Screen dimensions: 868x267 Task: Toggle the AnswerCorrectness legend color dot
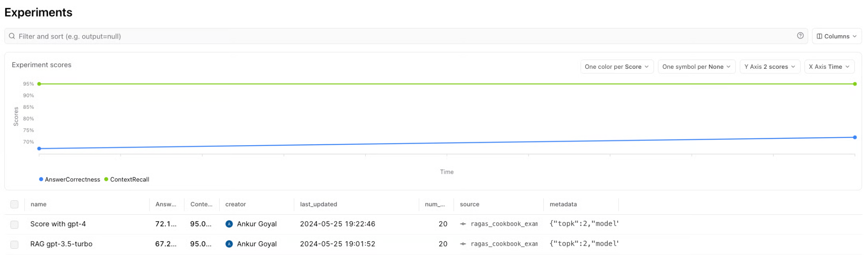(x=41, y=179)
